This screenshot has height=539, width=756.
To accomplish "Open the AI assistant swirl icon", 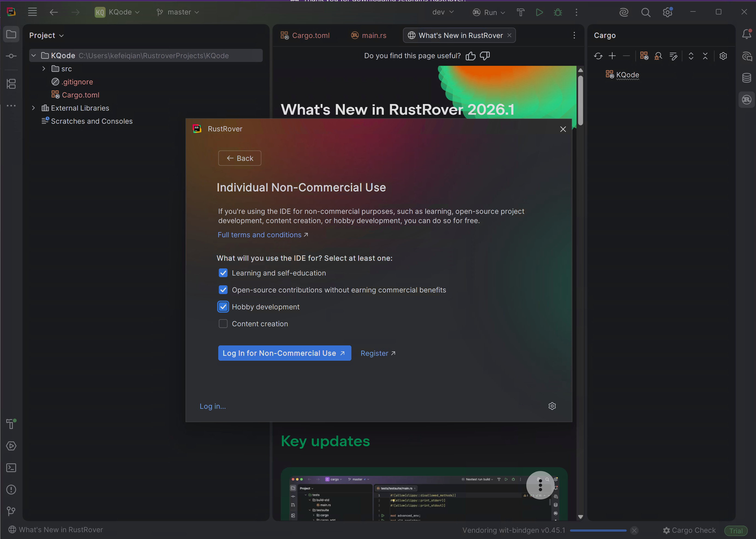I will [624, 12].
